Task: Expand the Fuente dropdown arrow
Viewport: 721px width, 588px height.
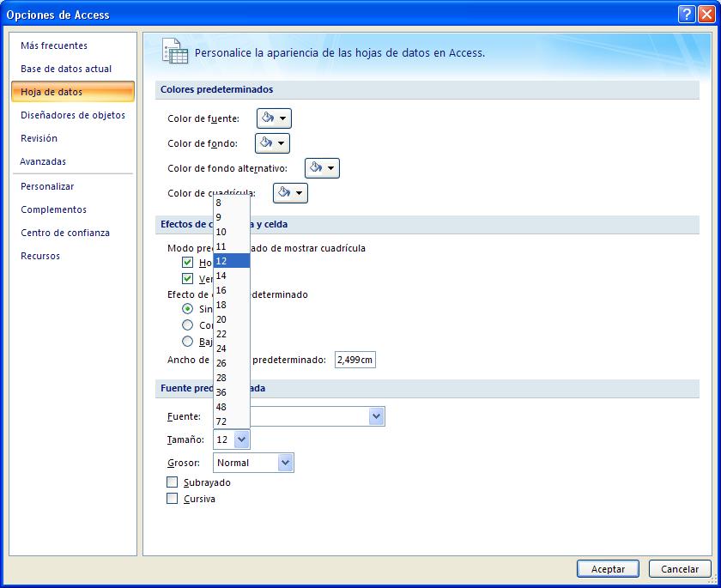Action: [376, 416]
